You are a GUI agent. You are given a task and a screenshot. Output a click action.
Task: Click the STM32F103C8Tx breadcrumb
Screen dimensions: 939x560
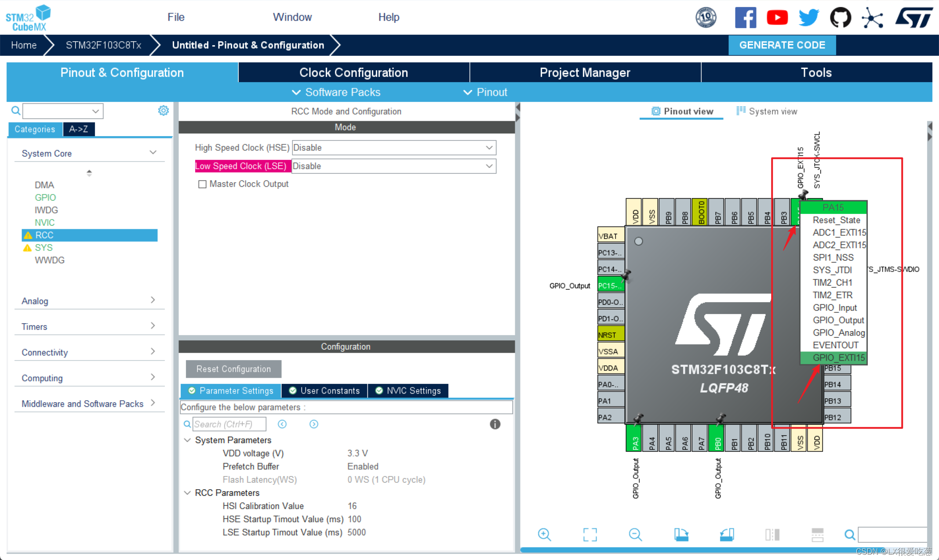click(103, 45)
